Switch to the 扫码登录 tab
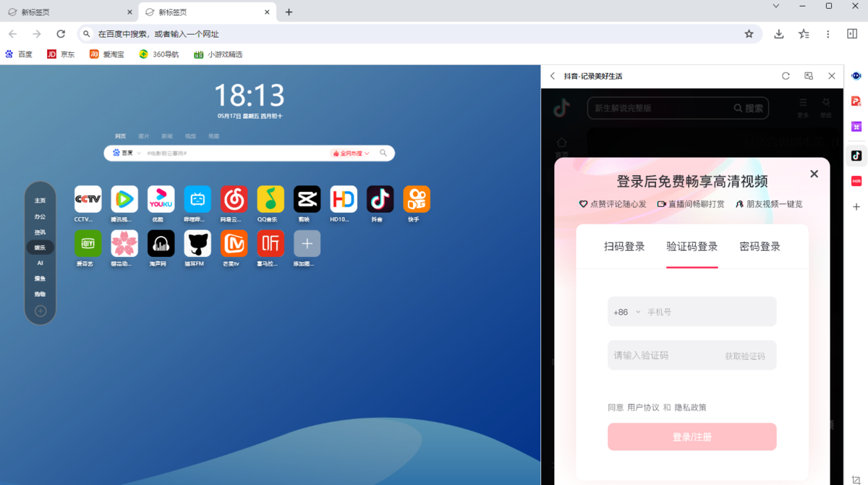 (x=624, y=247)
